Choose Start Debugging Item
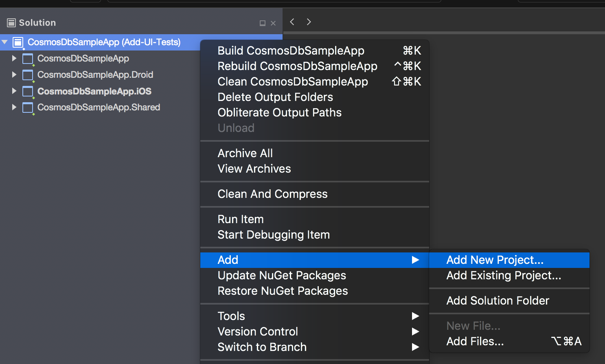Viewport: 605px width, 364px height. (x=315, y=235)
